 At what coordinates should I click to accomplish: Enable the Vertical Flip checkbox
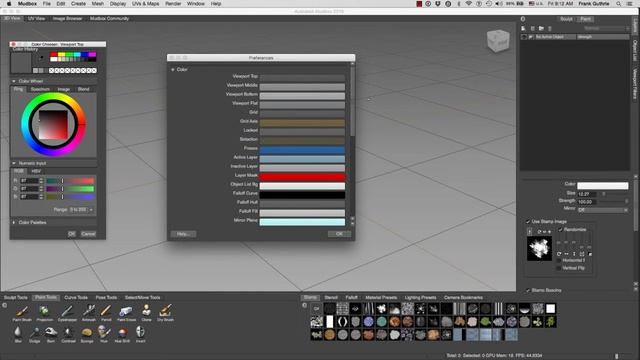click(x=559, y=268)
